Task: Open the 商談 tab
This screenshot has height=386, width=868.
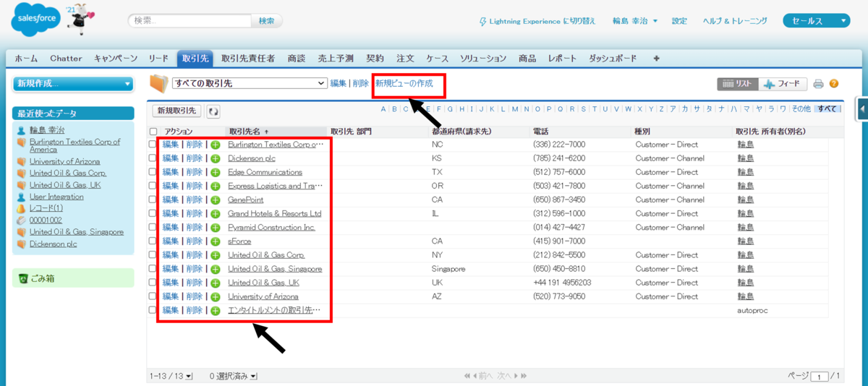Action: click(296, 59)
